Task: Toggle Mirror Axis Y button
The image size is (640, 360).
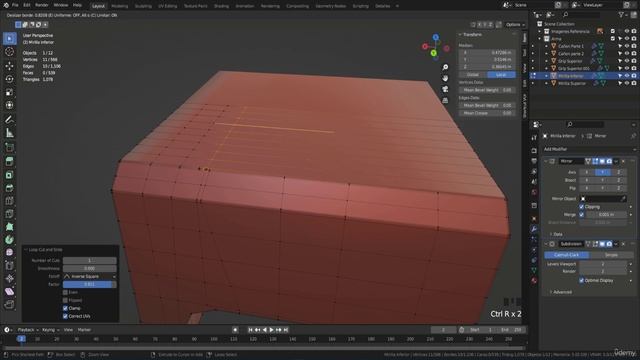Action: click(x=602, y=172)
